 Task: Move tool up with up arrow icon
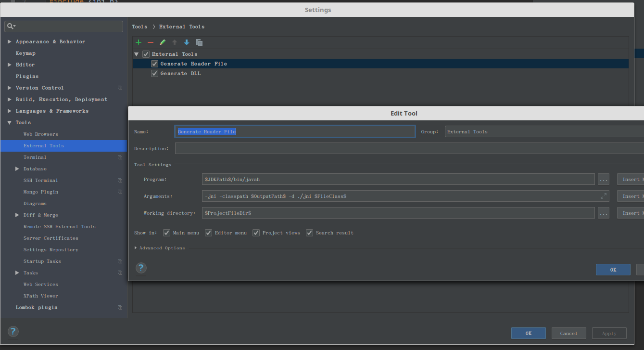(175, 42)
